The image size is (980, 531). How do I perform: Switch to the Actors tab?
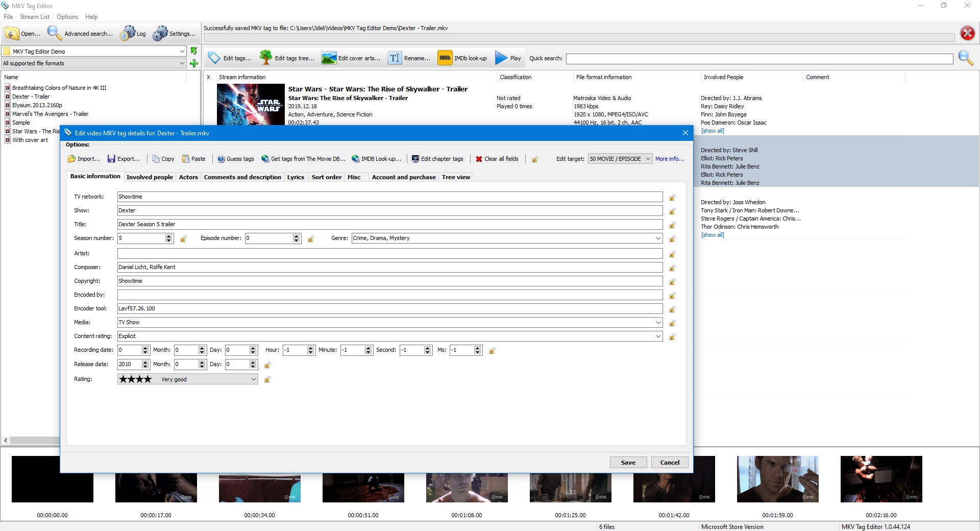pyautogui.click(x=188, y=177)
